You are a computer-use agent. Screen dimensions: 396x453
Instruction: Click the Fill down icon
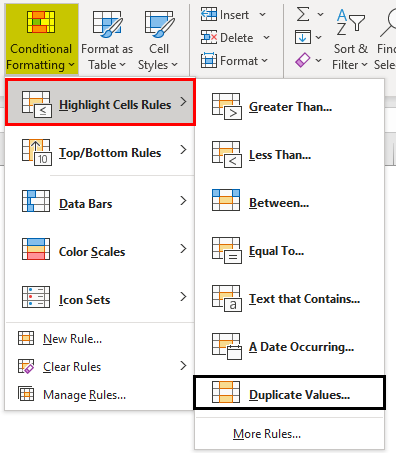click(303, 37)
